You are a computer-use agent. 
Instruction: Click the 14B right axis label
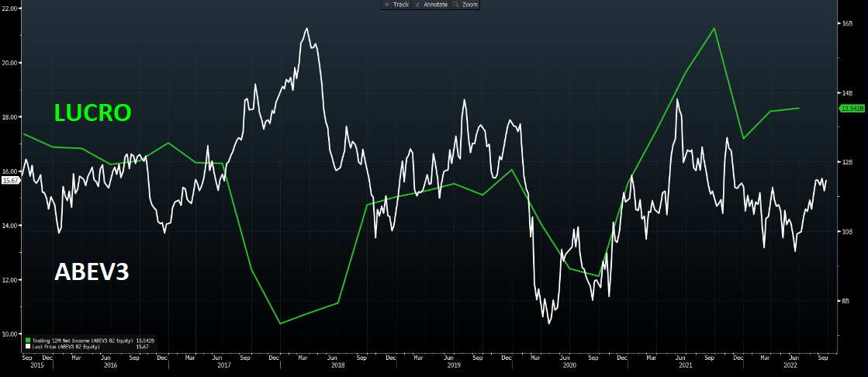847,93
